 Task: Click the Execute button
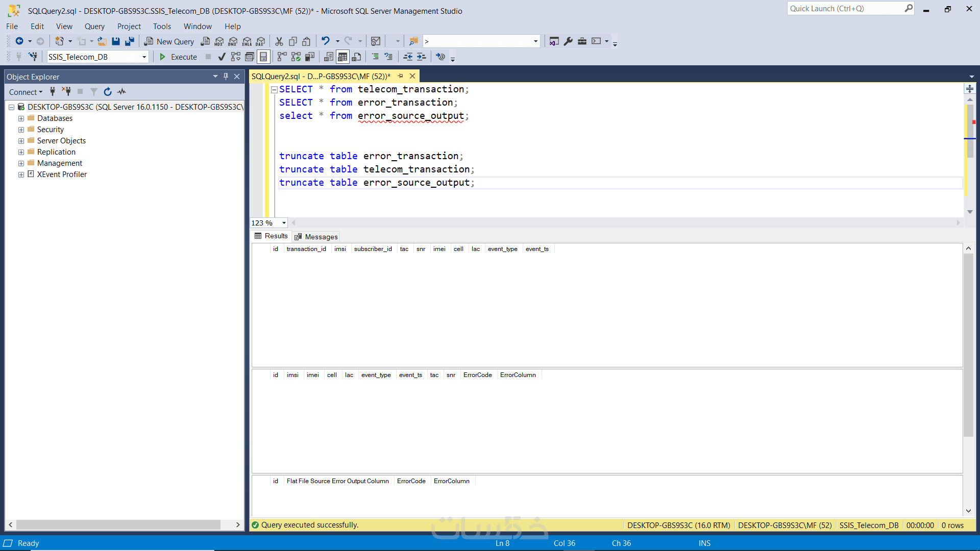(x=178, y=57)
